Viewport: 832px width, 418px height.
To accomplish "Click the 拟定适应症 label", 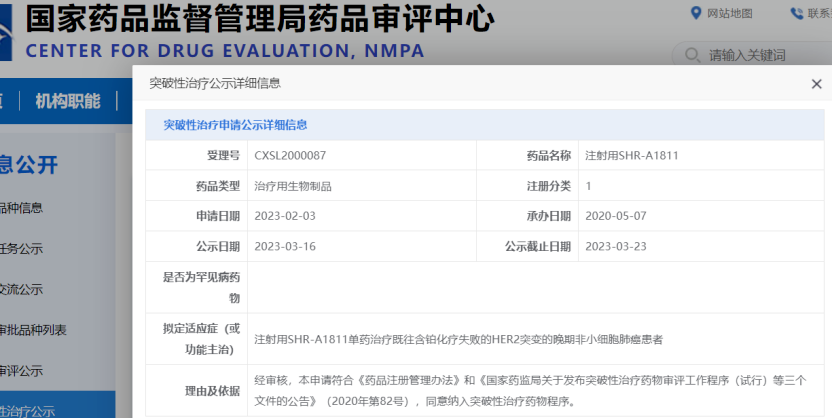I will (x=201, y=339).
